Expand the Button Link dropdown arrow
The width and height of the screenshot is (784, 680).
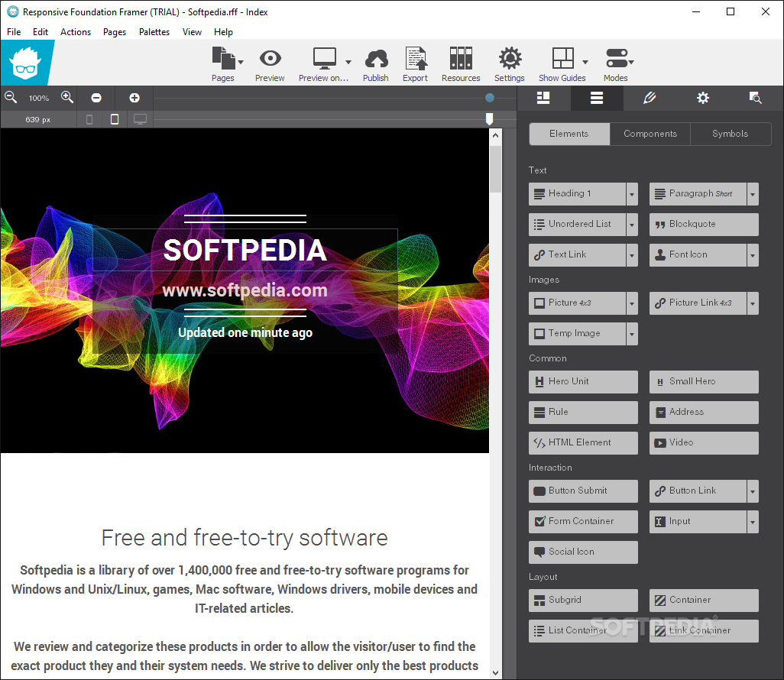point(753,491)
